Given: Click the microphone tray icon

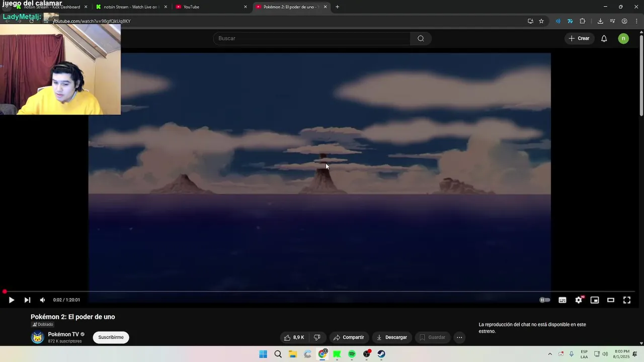Looking at the screenshot, I should coord(572,354).
